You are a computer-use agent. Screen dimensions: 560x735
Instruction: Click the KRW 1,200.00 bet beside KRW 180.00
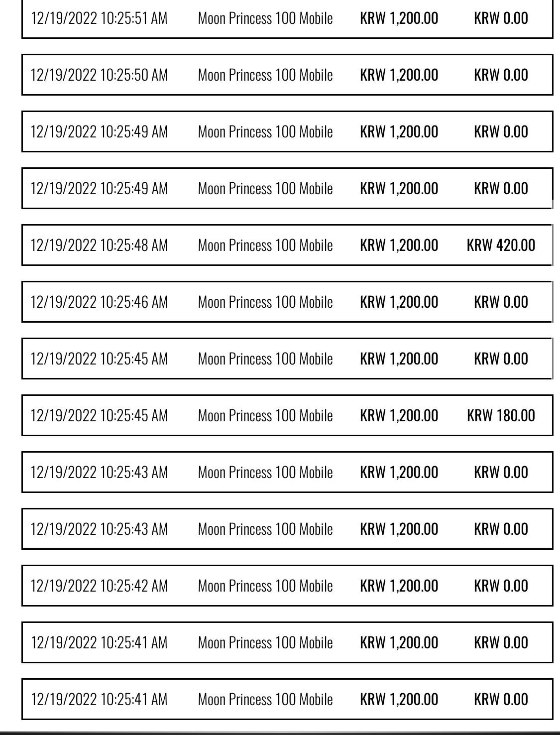pyautogui.click(x=399, y=416)
